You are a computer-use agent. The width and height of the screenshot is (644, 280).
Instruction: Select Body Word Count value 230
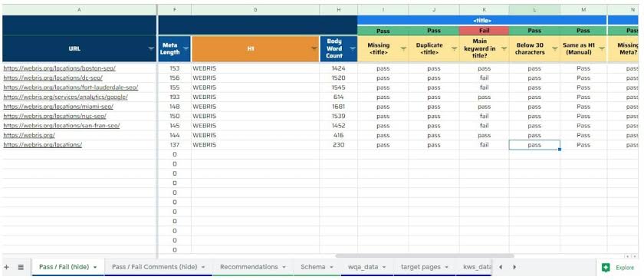pyautogui.click(x=338, y=145)
